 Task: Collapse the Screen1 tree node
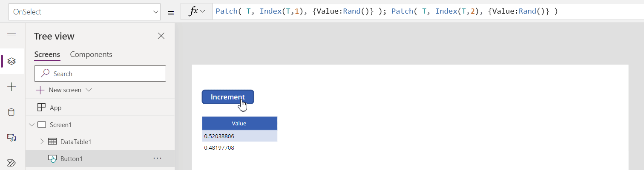click(32, 125)
